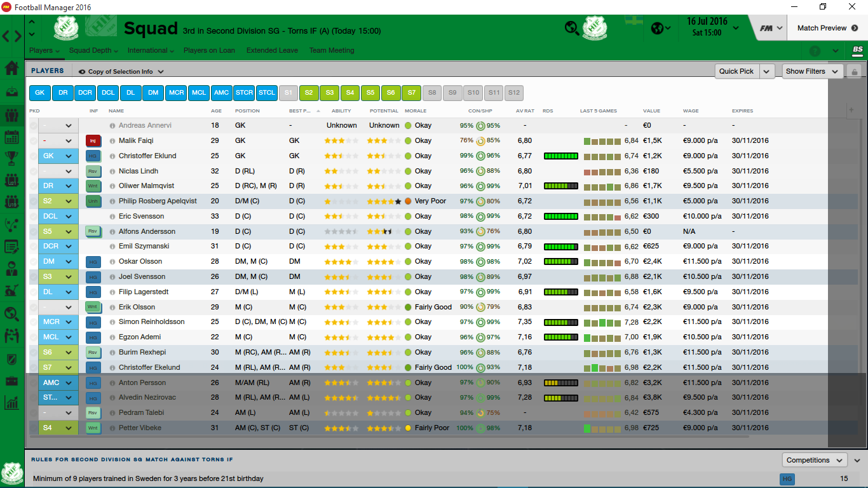Open the Staff icon in sidebar

[x=11, y=269]
